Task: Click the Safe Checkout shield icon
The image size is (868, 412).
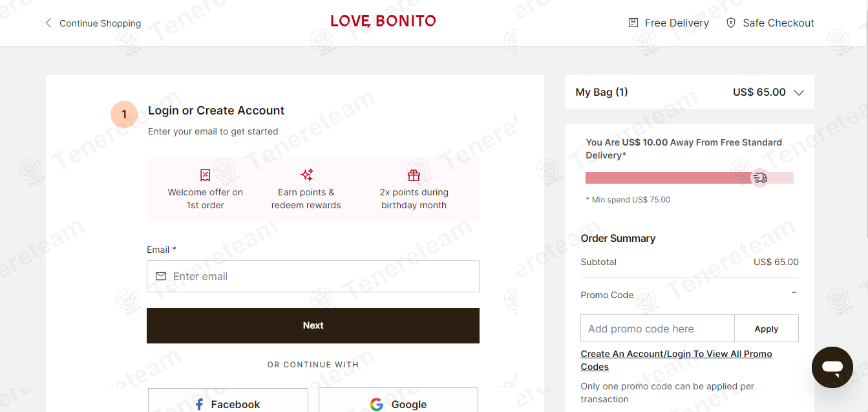Action: click(x=731, y=23)
